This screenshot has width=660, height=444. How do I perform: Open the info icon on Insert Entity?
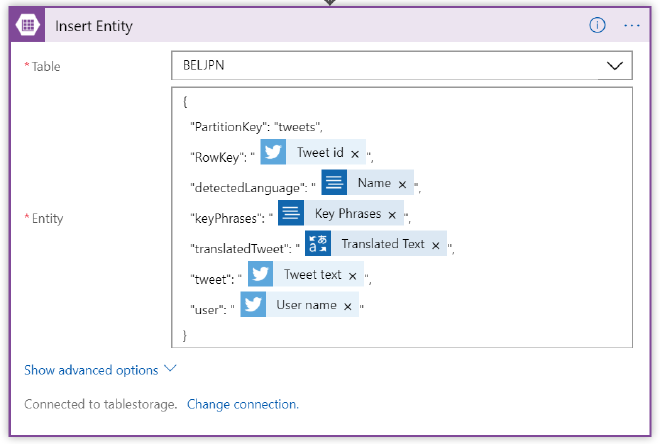598,26
